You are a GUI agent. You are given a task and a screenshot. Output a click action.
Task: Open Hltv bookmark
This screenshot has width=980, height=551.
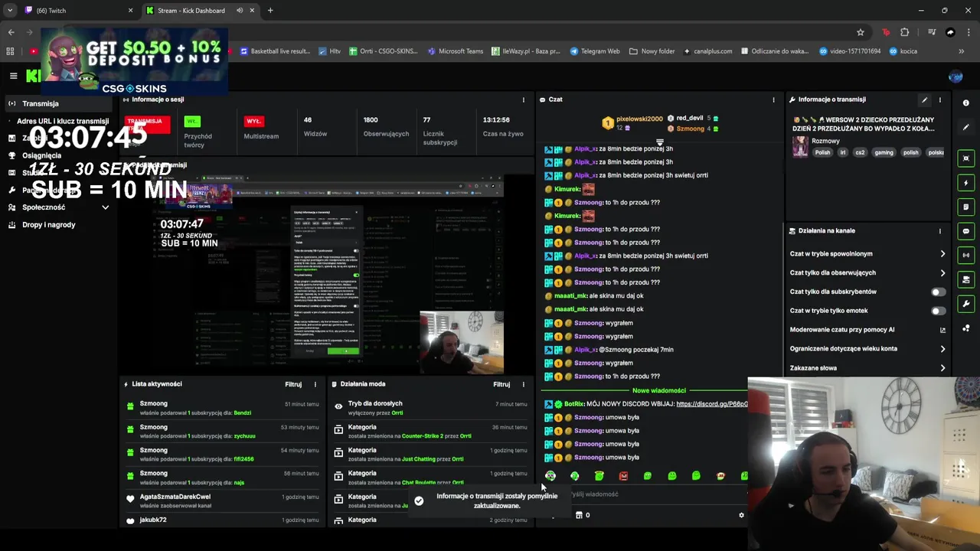[x=329, y=51]
